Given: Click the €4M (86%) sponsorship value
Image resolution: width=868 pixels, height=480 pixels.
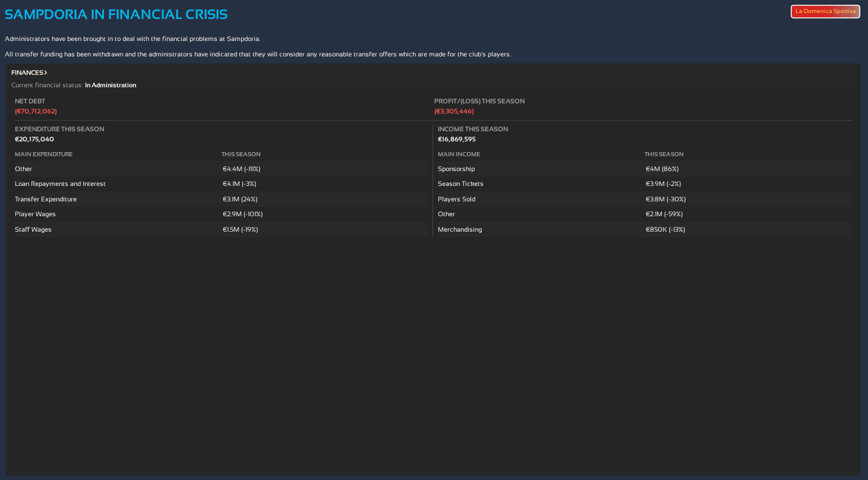Looking at the screenshot, I should click(662, 169).
